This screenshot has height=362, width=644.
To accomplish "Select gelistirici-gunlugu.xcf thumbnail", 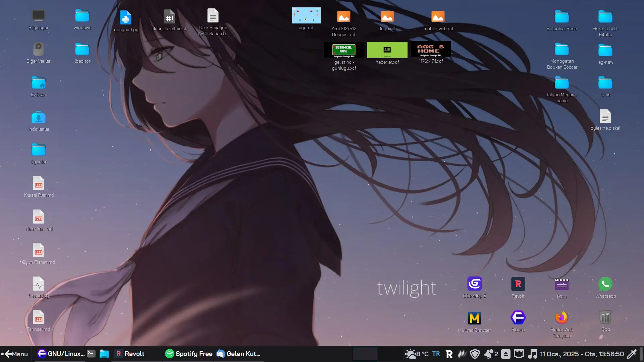I will click(x=344, y=56).
